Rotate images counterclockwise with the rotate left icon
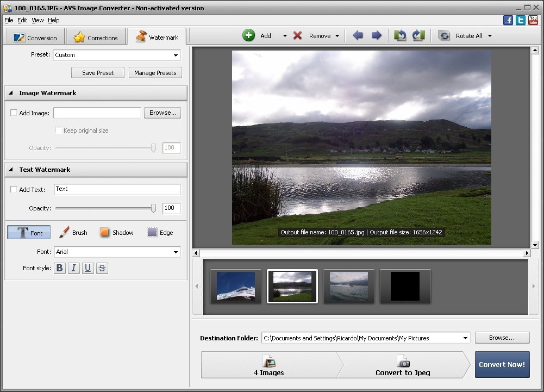The image size is (544, 392). pyautogui.click(x=401, y=35)
